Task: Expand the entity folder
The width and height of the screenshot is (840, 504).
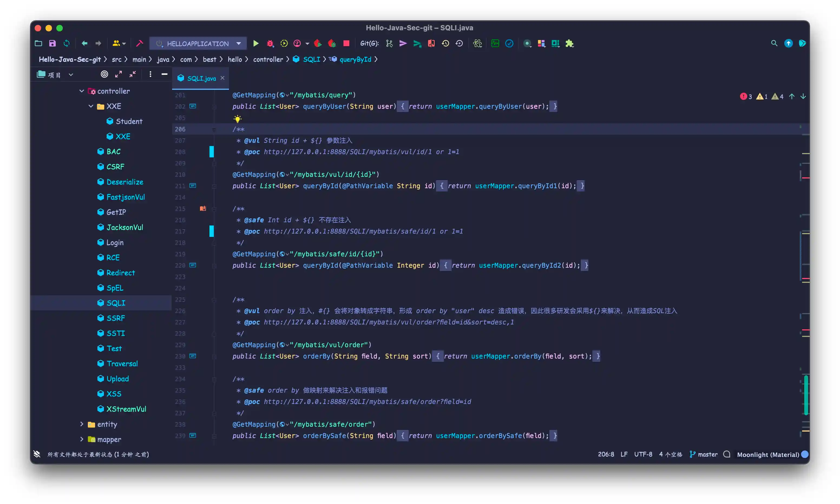Action: [81, 424]
